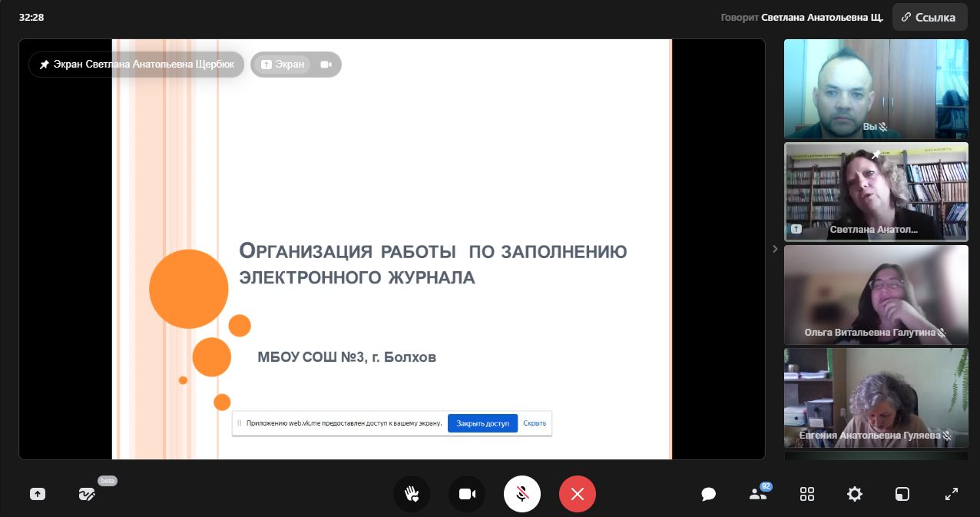The width and height of the screenshot is (980, 517).
Task: Select the Экран view tab
Action: (283, 65)
